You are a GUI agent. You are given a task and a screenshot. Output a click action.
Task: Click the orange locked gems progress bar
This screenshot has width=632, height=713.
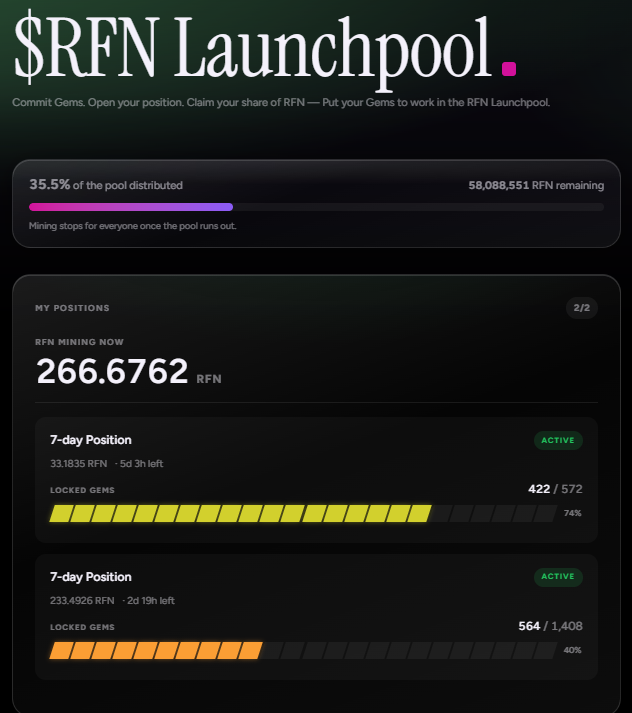[303, 650]
